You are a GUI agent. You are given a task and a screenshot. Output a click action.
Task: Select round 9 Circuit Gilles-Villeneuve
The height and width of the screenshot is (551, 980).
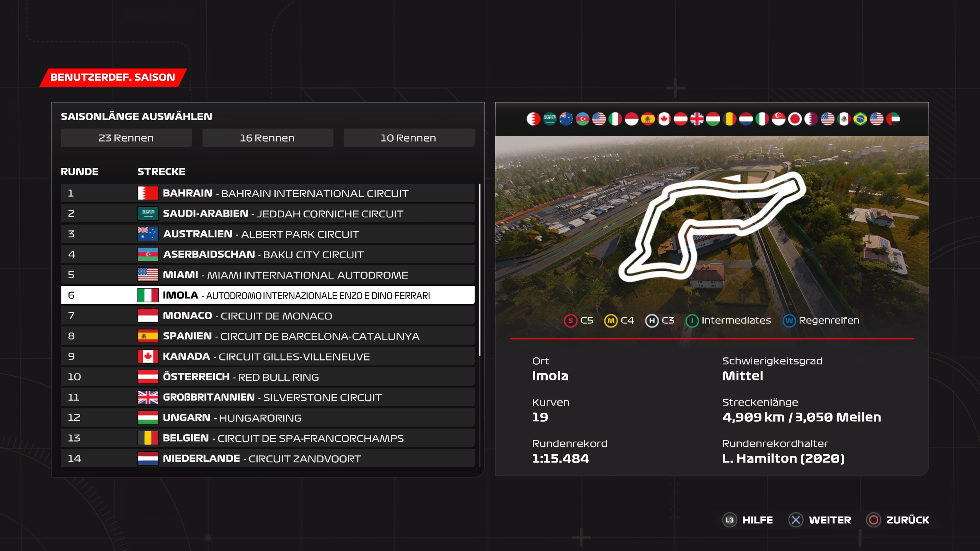tap(268, 356)
